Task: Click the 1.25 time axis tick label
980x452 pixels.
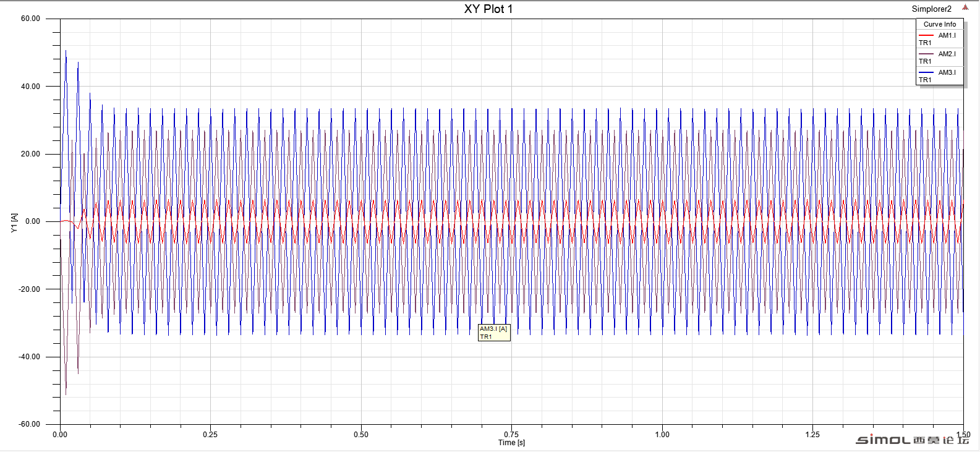Action: click(x=812, y=435)
